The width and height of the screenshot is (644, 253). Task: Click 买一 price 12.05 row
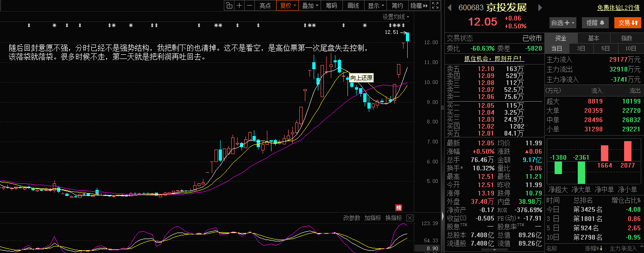tap(493, 106)
